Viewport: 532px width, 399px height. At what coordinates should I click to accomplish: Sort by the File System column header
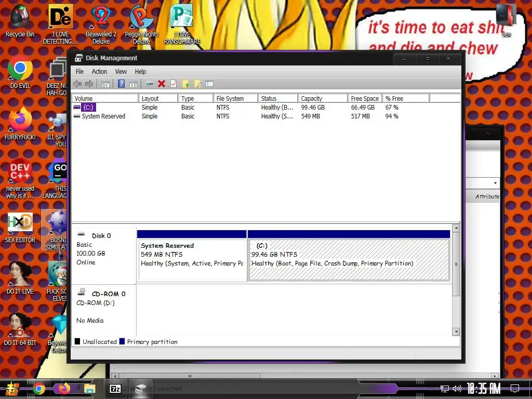click(235, 98)
